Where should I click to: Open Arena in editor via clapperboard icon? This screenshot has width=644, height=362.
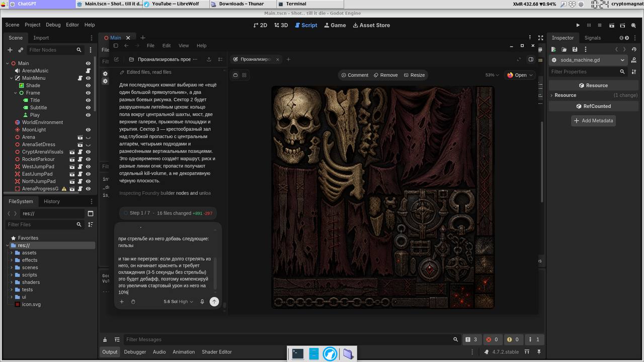pos(80,137)
